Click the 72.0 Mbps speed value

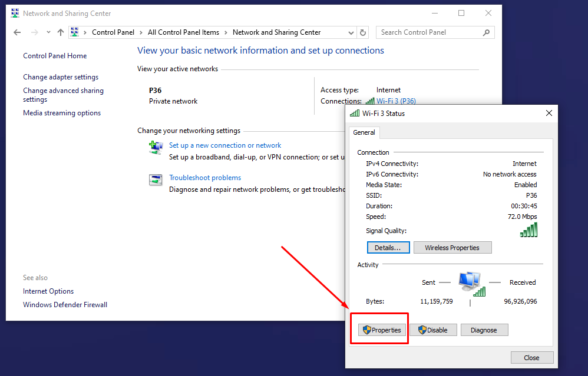pos(522,217)
